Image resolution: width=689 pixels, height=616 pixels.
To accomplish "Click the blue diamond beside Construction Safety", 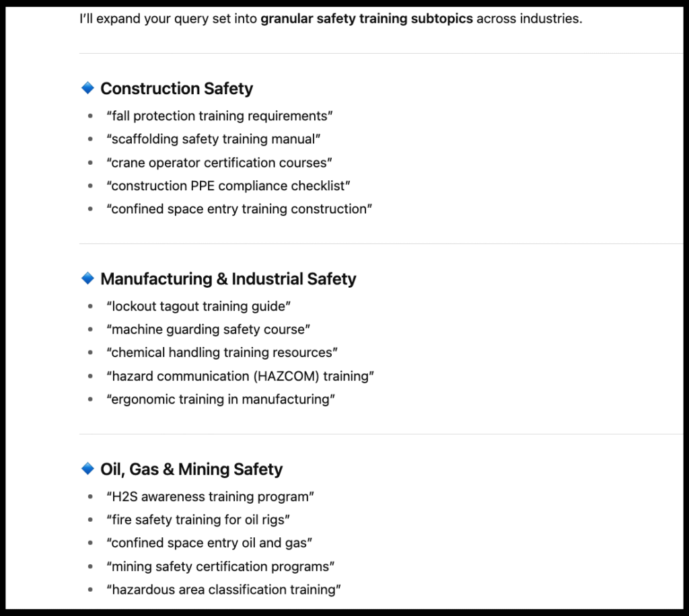I will pos(87,88).
